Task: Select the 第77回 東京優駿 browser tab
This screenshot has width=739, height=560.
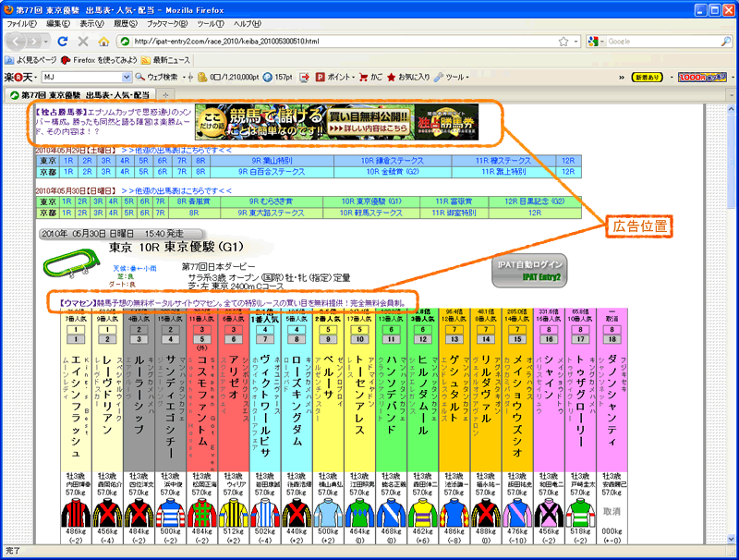Action: (79, 95)
